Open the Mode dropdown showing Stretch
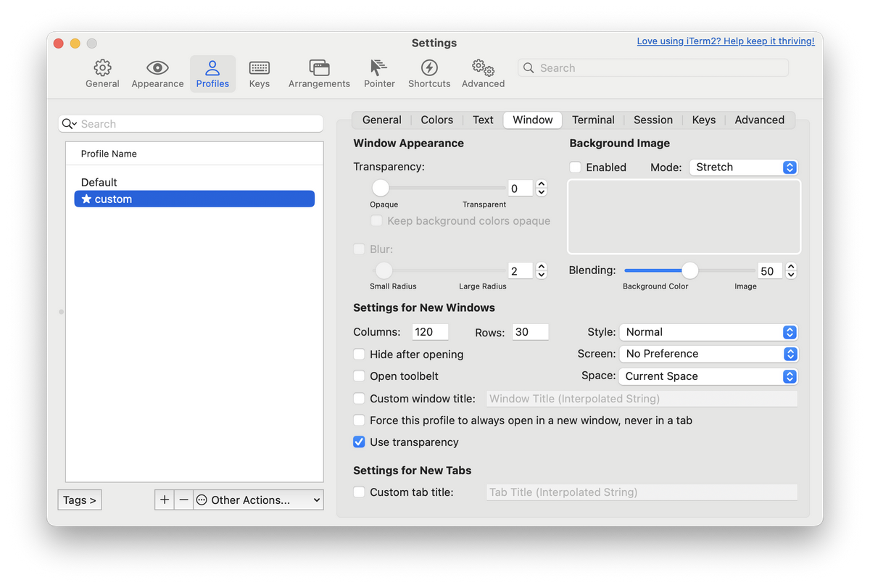This screenshot has width=870, height=588. tap(743, 167)
